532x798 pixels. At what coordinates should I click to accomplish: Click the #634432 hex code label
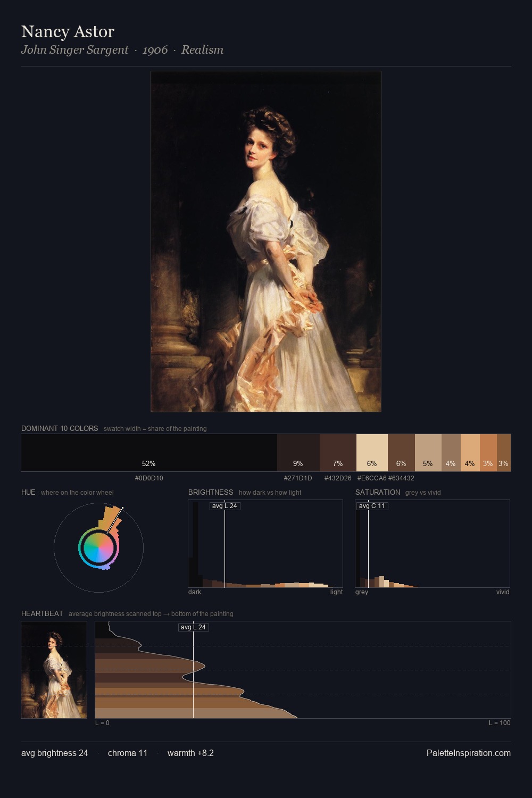[401, 478]
